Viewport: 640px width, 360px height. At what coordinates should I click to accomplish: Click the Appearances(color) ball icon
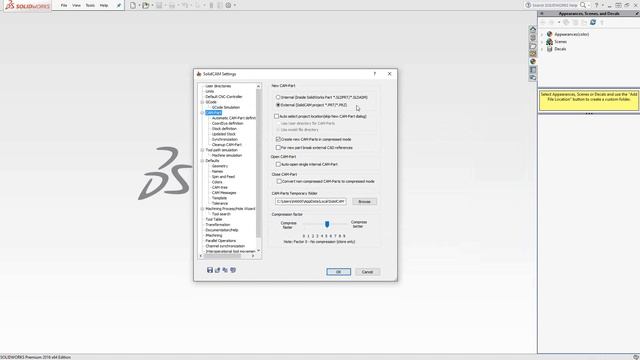coord(549,34)
